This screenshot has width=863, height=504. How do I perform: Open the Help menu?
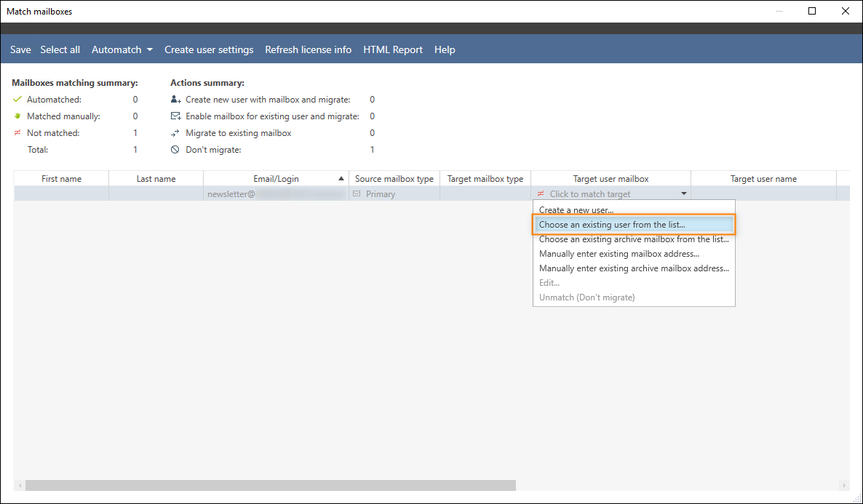click(445, 49)
